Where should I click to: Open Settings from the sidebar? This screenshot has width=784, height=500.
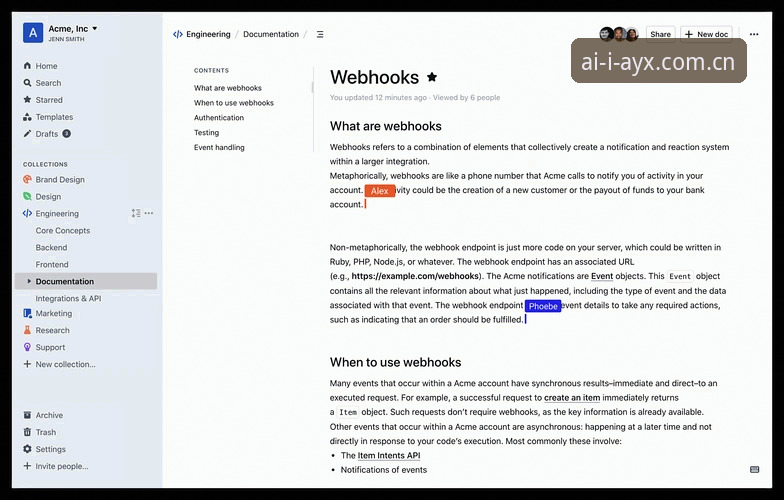coord(50,450)
